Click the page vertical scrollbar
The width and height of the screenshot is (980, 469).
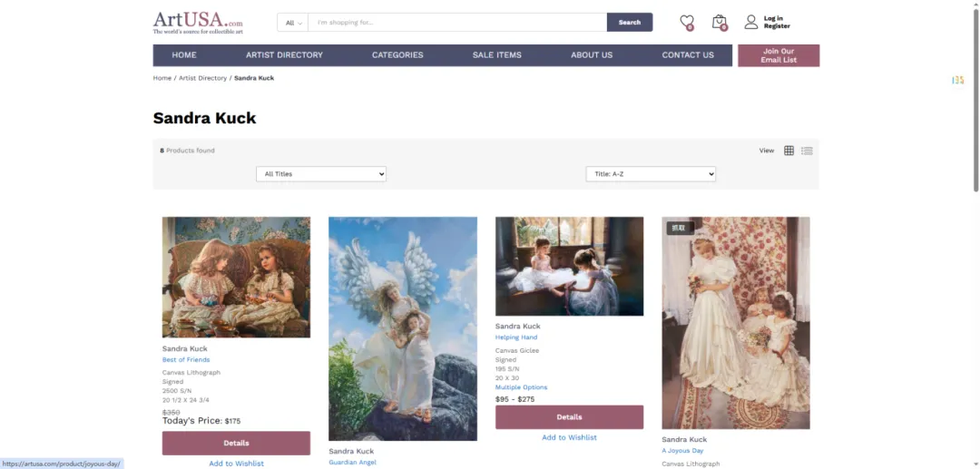975,100
